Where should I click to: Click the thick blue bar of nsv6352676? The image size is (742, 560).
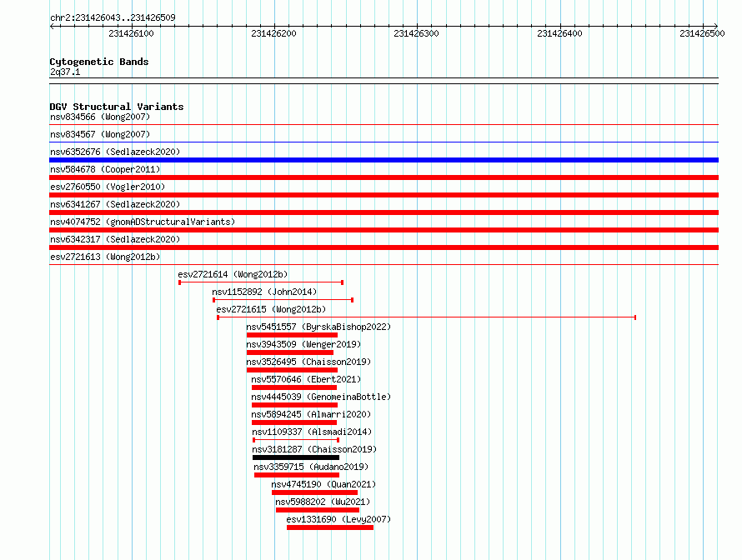point(384,160)
